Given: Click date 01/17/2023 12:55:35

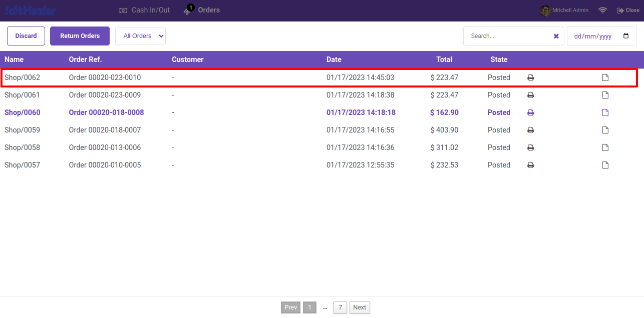Looking at the screenshot, I should coord(361,165).
